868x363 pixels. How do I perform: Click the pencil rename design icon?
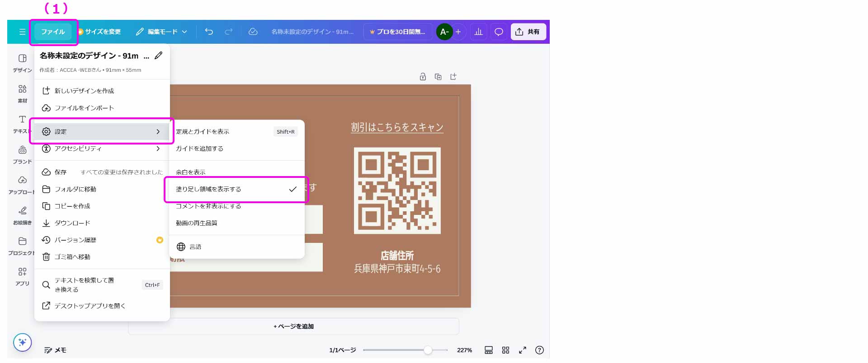[158, 56]
